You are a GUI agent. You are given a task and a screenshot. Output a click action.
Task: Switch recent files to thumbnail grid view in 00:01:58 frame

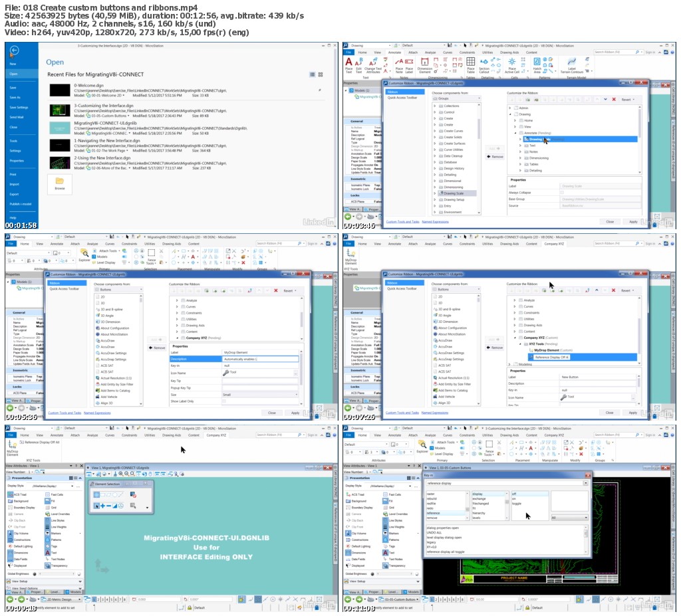[x=321, y=74]
